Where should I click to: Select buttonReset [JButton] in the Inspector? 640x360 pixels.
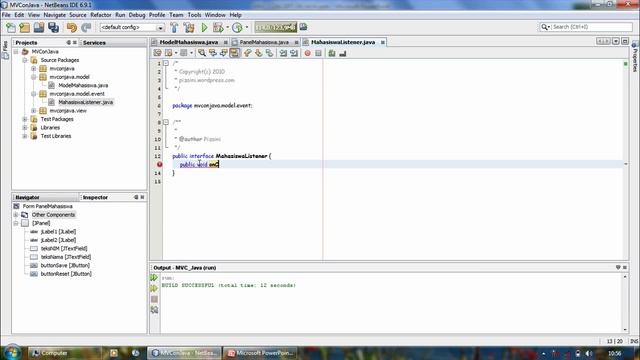(66, 273)
